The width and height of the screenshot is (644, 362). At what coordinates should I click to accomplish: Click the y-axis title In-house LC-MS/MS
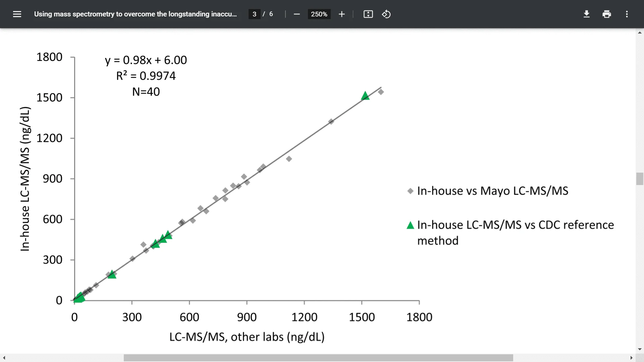(x=25, y=179)
